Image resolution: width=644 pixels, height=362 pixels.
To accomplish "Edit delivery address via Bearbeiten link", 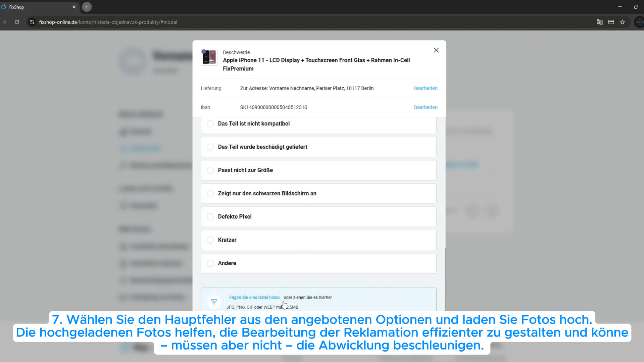I will [425, 88].
